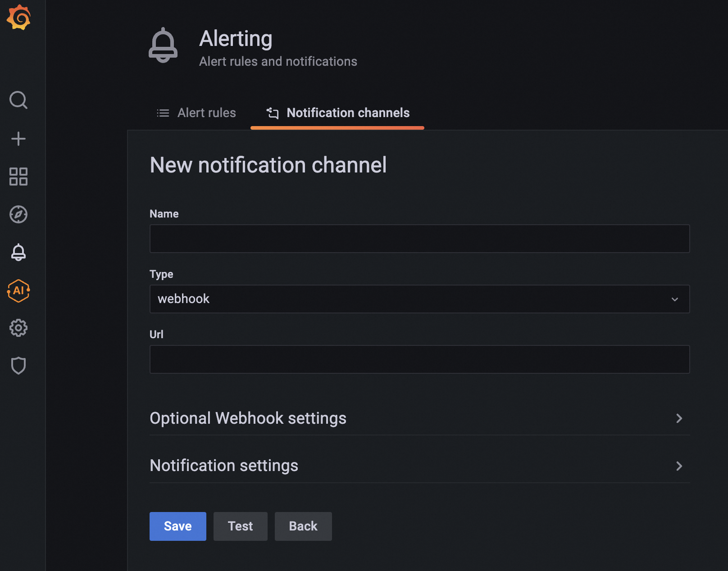Open the Server Admin shield icon
728x571 pixels.
[18, 366]
